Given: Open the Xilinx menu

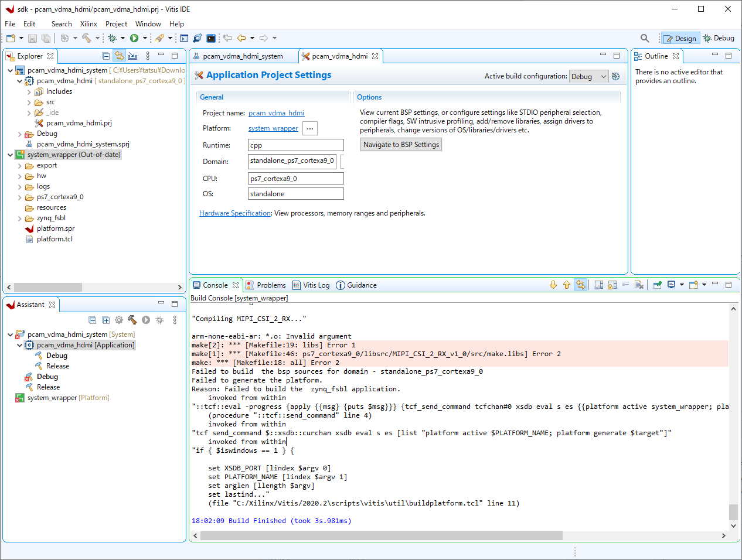Looking at the screenshot, I should coord(89,24).
